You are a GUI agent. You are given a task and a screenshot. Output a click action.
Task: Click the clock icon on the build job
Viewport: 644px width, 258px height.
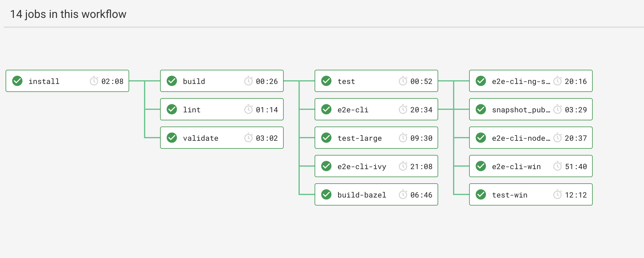click(248, 81)
